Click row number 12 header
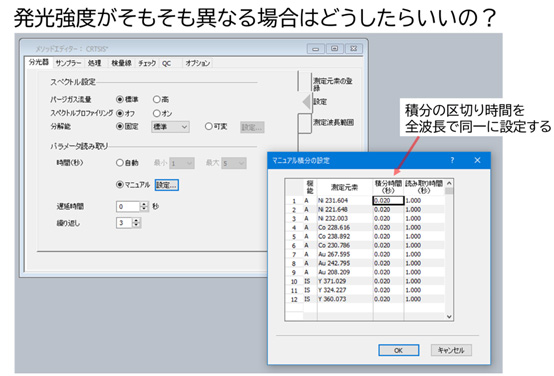 pos(294,299)
